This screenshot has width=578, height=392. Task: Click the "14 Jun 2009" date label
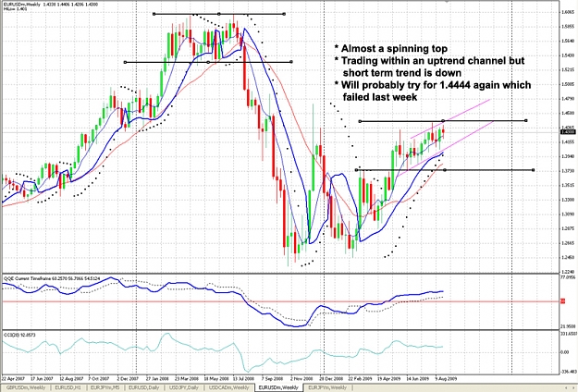click(418, 378)
